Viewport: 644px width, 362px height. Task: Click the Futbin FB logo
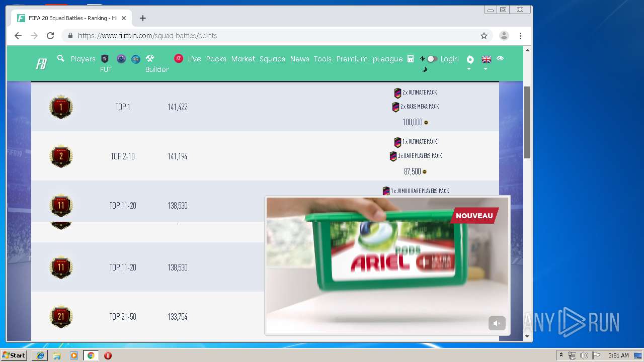[x=41, y=64]
